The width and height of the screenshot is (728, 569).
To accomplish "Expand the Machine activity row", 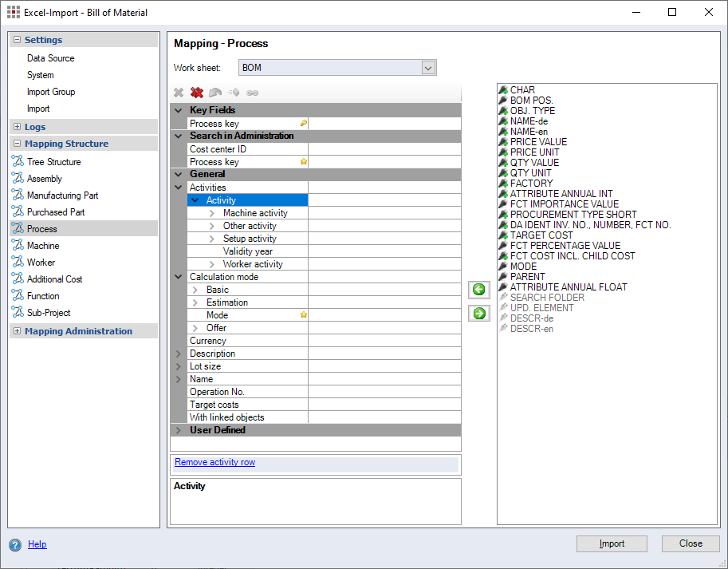I will click(x=212, y=213).
